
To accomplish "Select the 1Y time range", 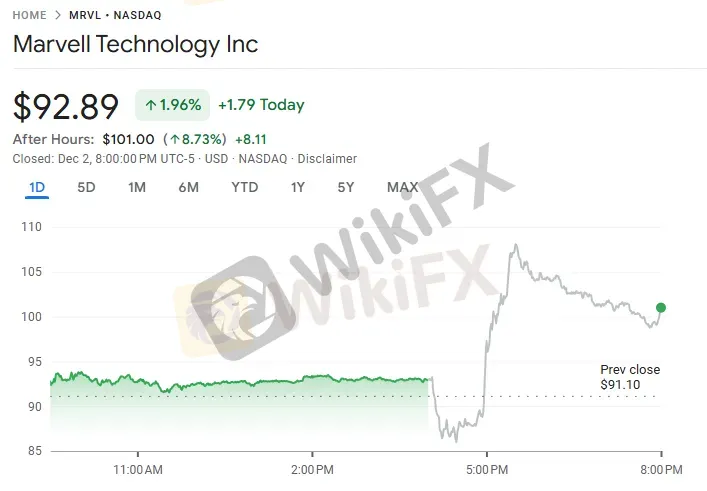I will click(x=298, y=187).
